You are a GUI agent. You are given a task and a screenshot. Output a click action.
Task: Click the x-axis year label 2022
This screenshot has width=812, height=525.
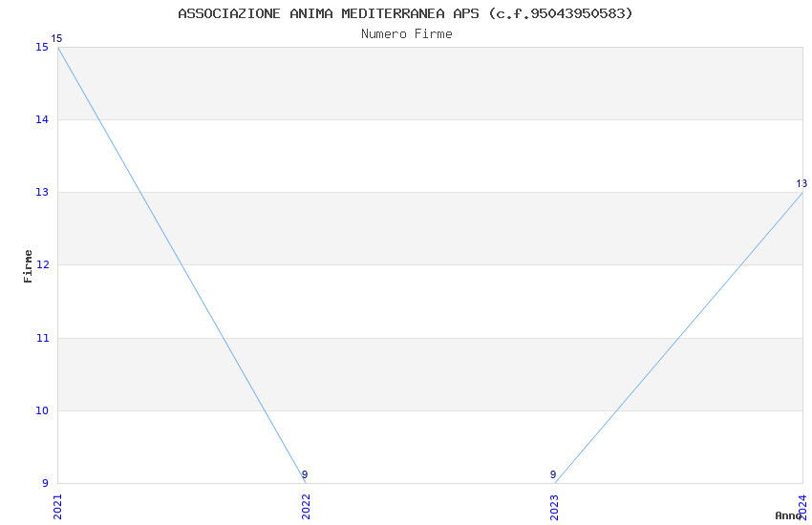click(306, 507)
